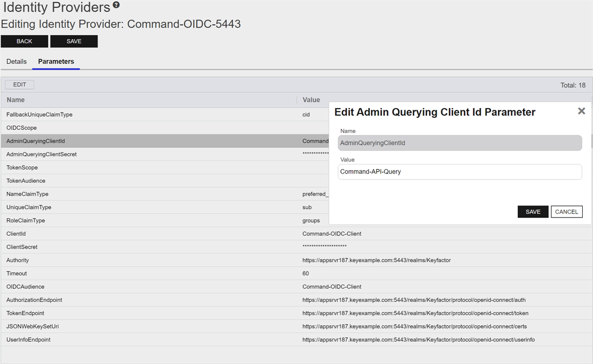Select the Parameters tab
This screenshot has height=364, width=593.
tap(56, 62)
